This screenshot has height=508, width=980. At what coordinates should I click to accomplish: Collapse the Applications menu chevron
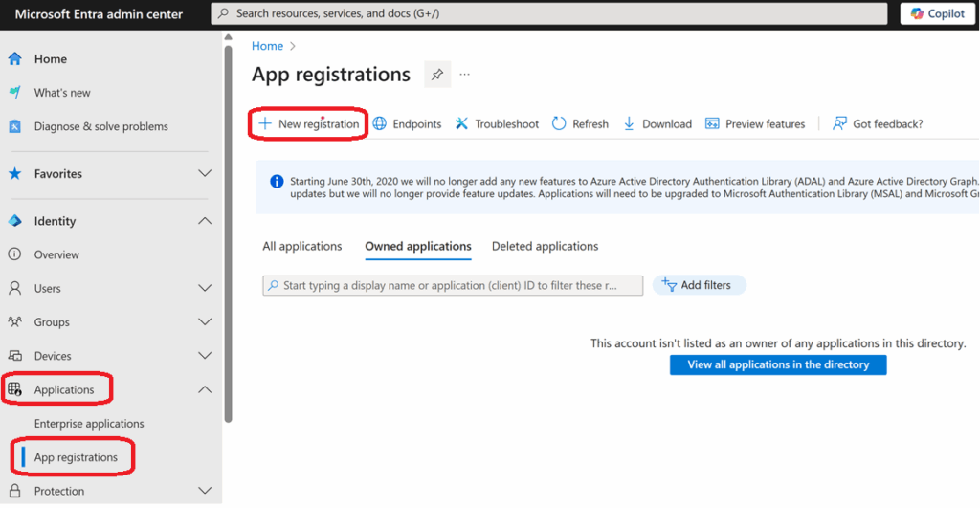(205, 389)
